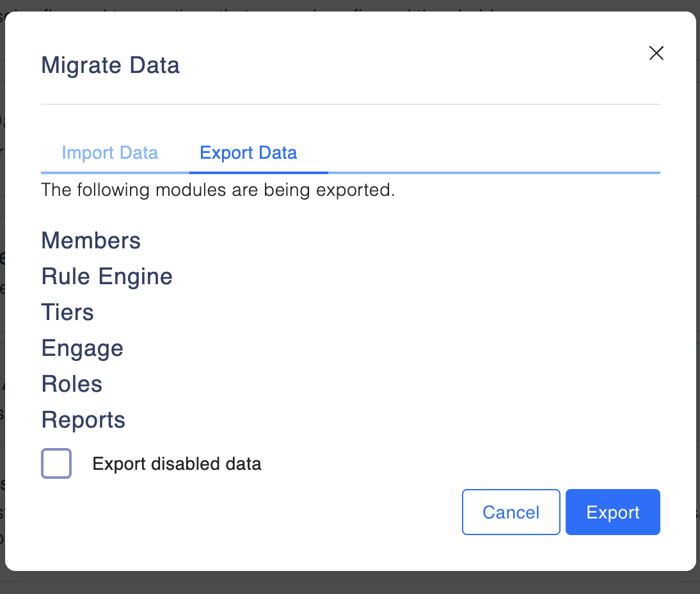Click the Migrate Data dialog title

coord(110,65)
